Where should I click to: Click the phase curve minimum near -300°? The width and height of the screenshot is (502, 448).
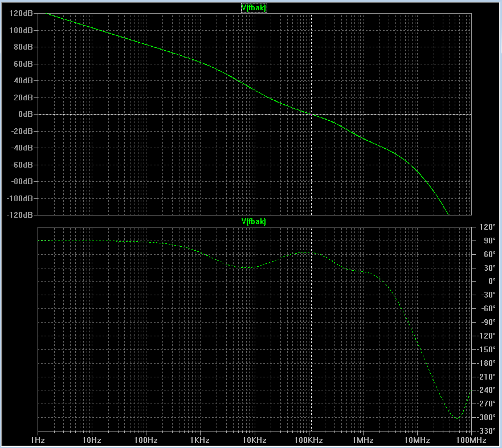click(457, 418)
